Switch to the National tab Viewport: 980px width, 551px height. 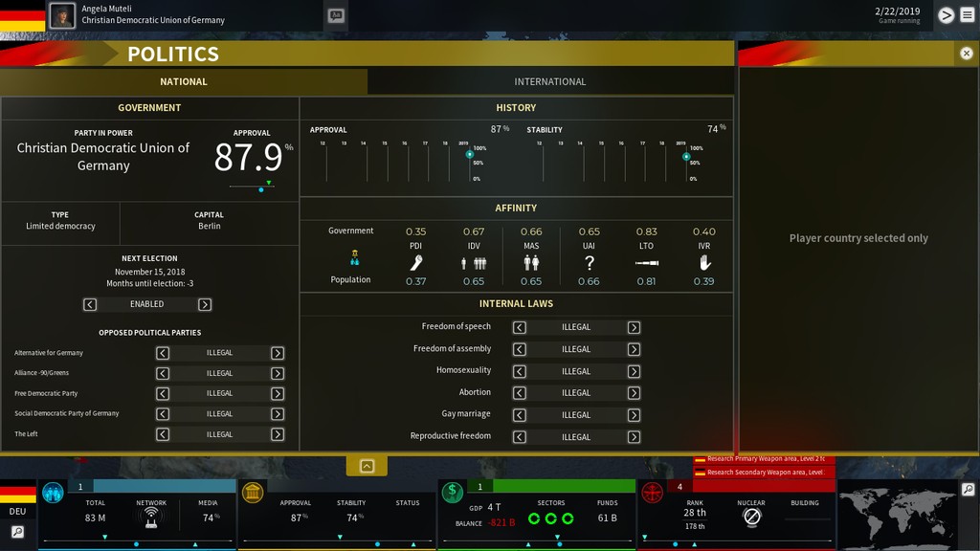[x=183, y=81]
